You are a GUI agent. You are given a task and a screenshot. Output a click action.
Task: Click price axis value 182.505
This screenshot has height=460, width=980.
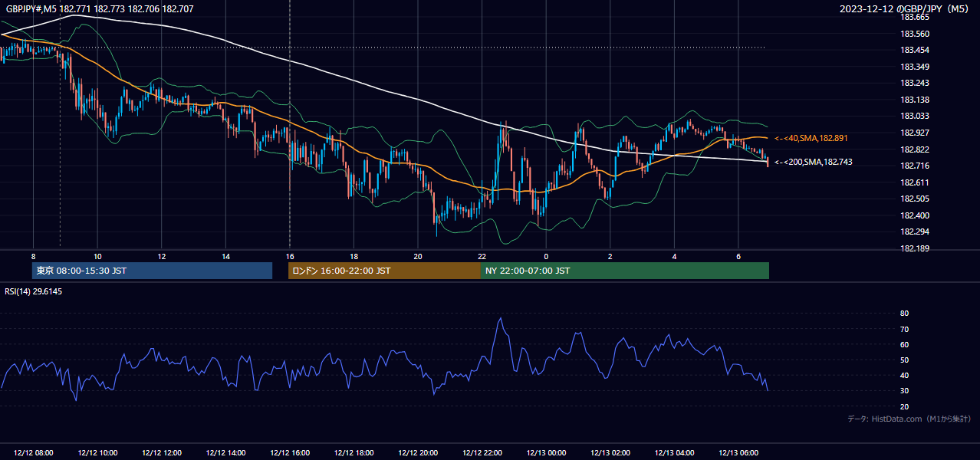[914, 199]
